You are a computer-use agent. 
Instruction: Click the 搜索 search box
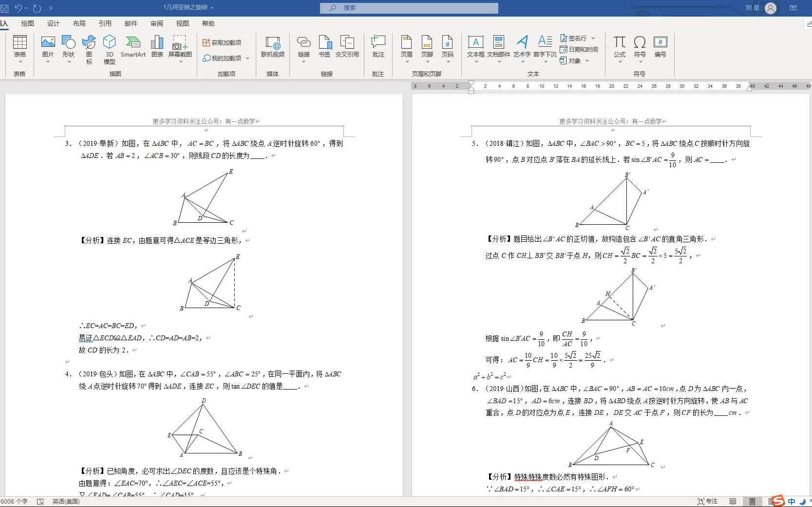coord(409,8)
